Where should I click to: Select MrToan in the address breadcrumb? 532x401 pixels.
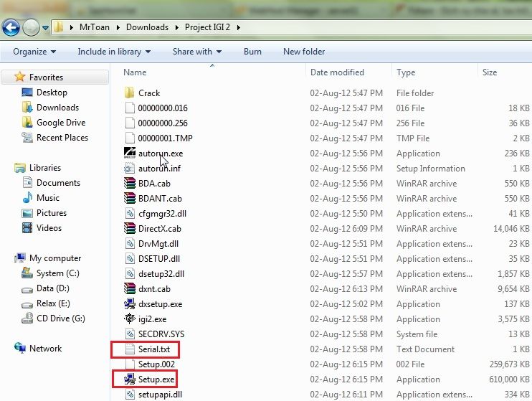pos(95,27)
